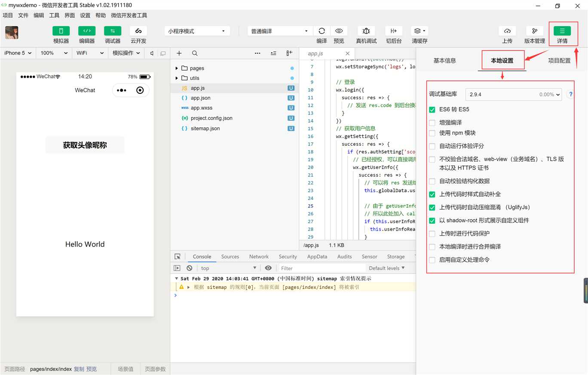Screen dimensions: 588x375
Task: Click the help question mark near base library
Action: coord(570,94)
